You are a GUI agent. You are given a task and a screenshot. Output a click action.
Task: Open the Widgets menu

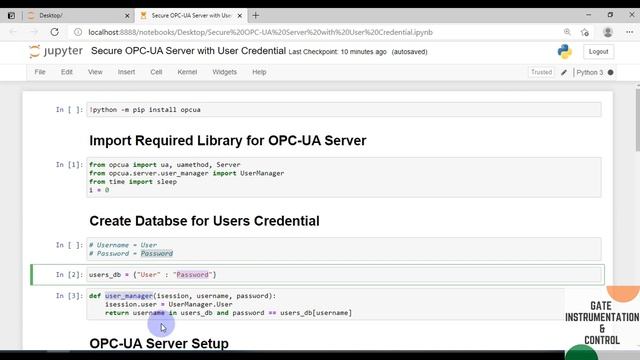pyautogui.click(x=224, y=72)
